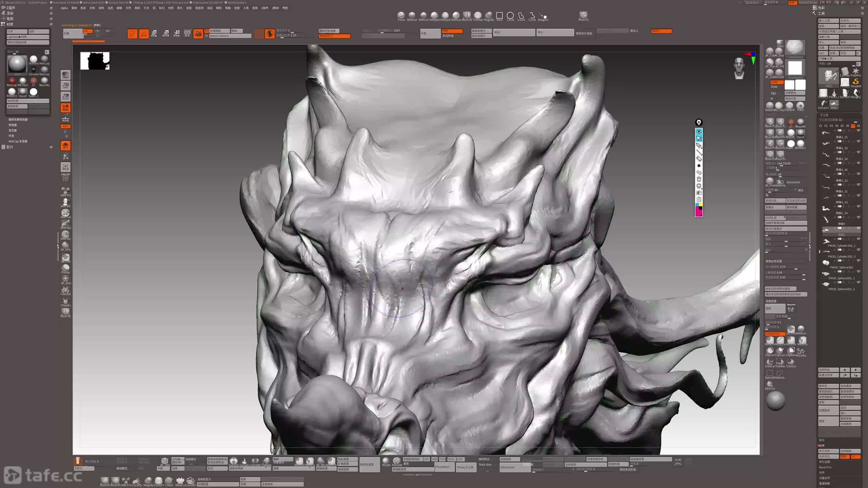
Task: Click the Select Camera button
Action: [230, 36]
